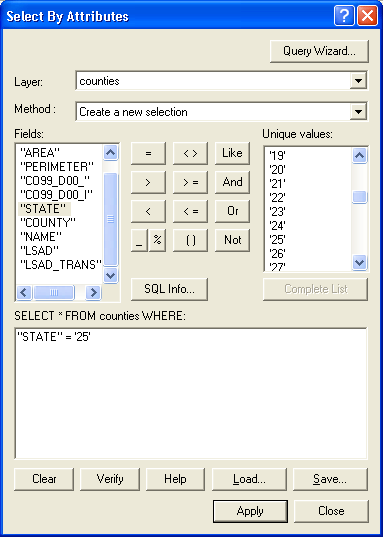This screenshot has width=383, height=537.
Task: Verify the SQL expression
Action: [x=110, y=479]
